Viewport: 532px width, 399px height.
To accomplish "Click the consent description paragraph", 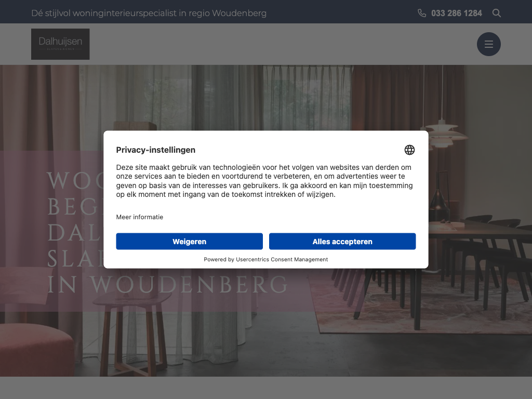I will (x=264, y=181).
